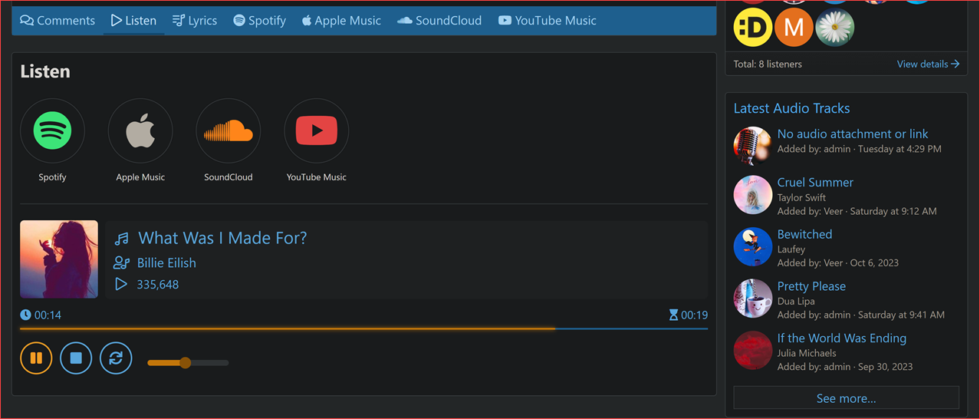Select the SoundCloud tab
Image resolution: width=980 pixels, height=419 pixels.
[439, 21]
